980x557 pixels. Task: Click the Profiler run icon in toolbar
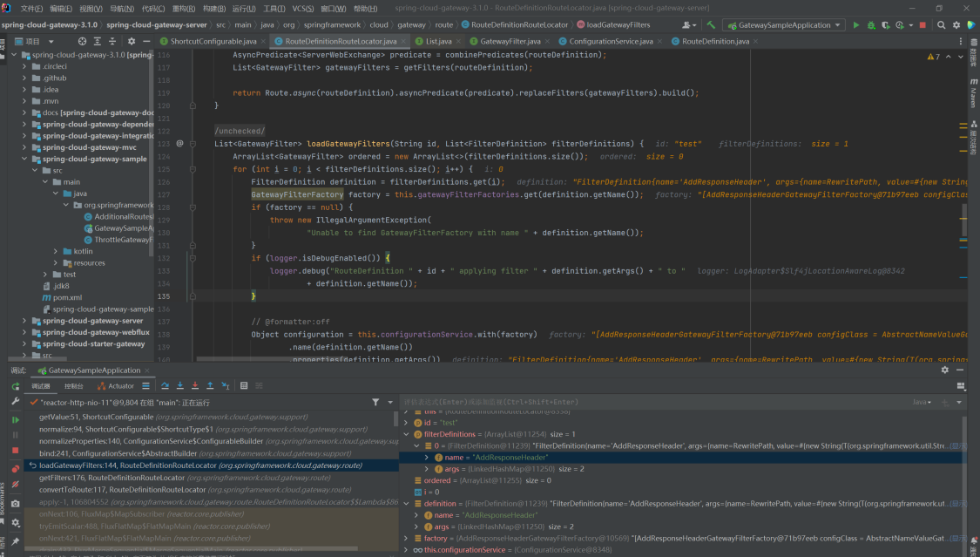click(x=900, y=25)
